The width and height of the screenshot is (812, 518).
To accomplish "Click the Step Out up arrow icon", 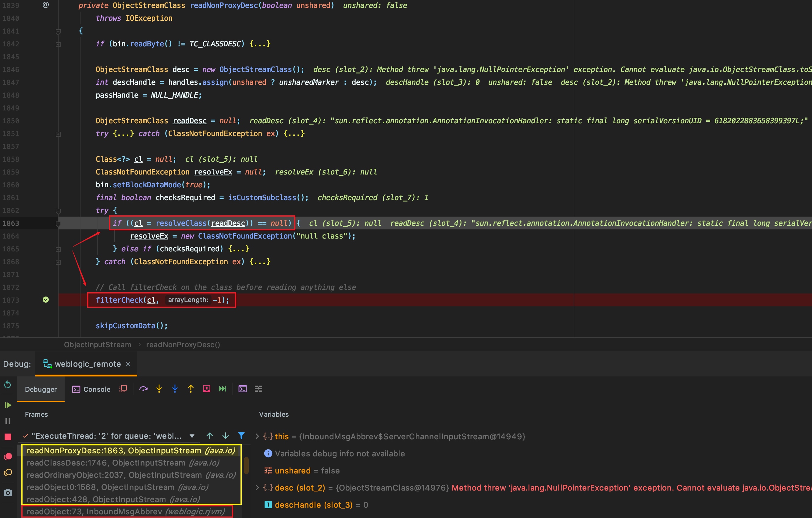I will (191, 389).
